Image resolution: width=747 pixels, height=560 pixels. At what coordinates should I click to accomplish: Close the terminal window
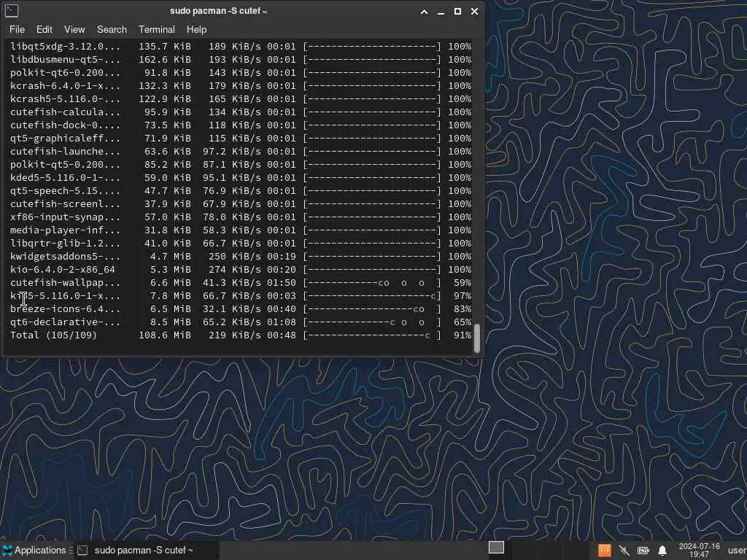(474, 12)
